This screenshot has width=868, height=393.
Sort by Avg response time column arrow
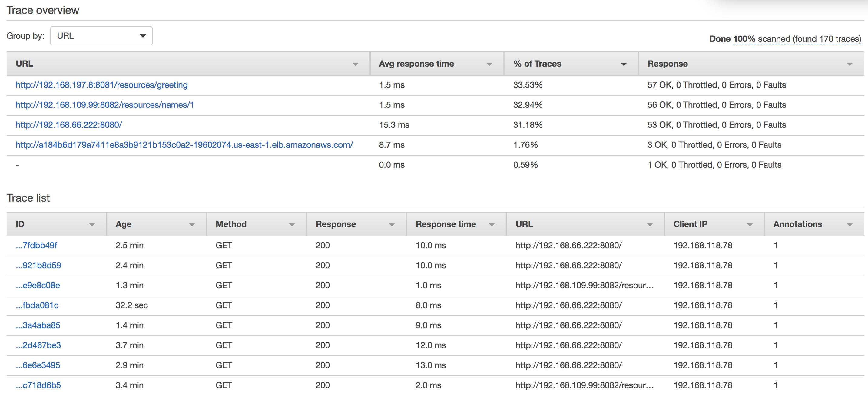(x=489, y=64)
